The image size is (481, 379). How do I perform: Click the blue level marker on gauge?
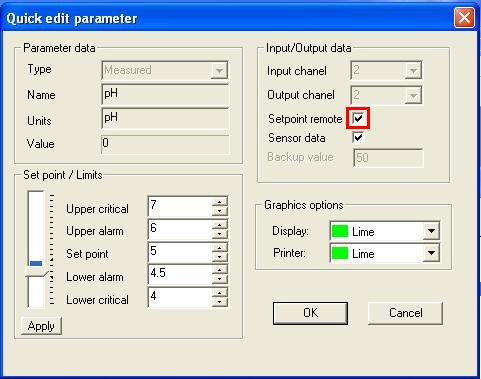click(x=36, y=263)
